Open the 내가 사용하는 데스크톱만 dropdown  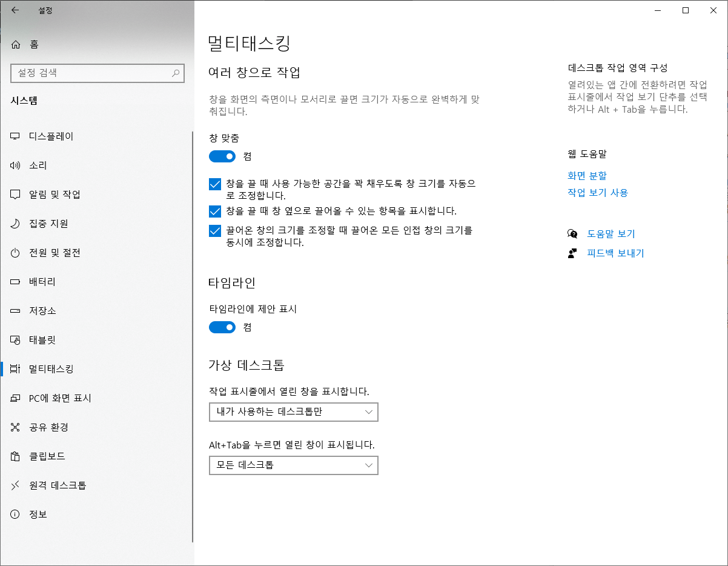294,412
